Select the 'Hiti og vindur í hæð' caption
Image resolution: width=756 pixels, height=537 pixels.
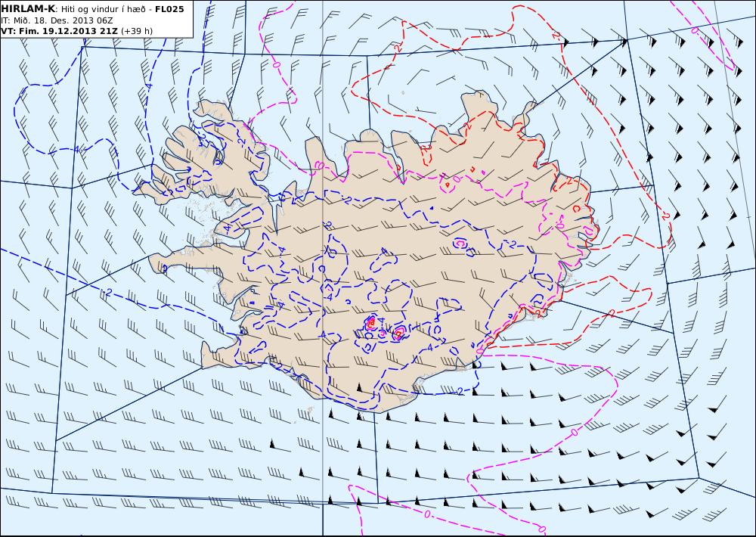pyautogui.click(x=104, y=9)
